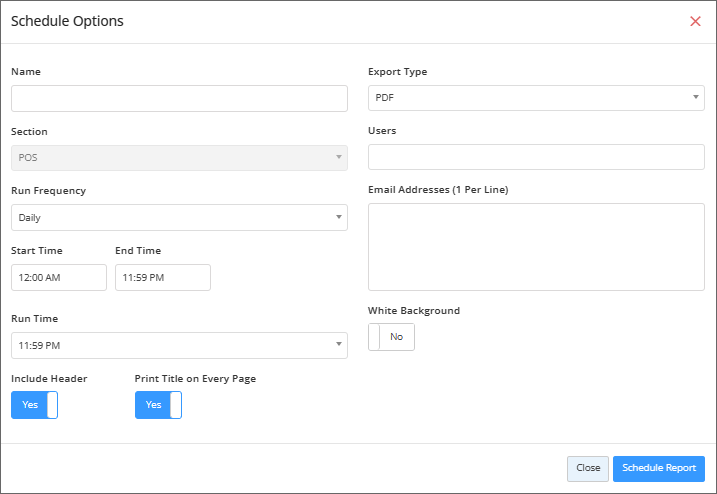
Task: Click the Run Time dropdown arrow
Action: 339,344
